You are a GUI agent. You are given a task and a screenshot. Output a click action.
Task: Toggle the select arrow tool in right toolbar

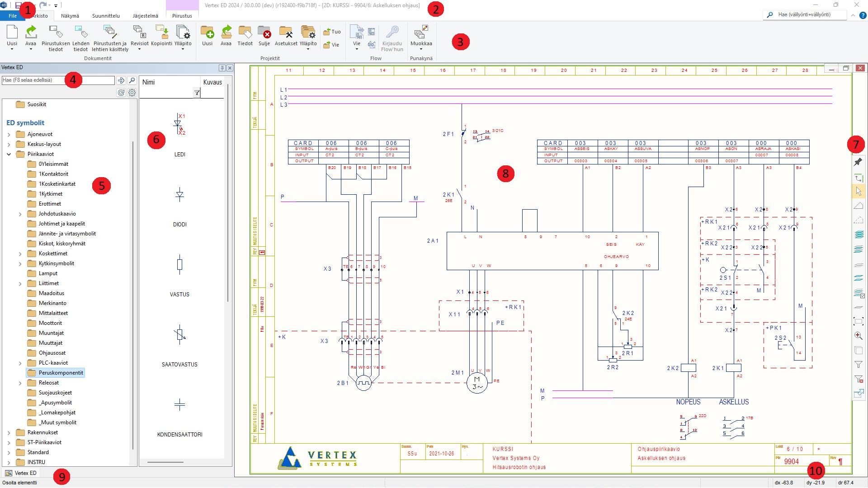(858, 192)
